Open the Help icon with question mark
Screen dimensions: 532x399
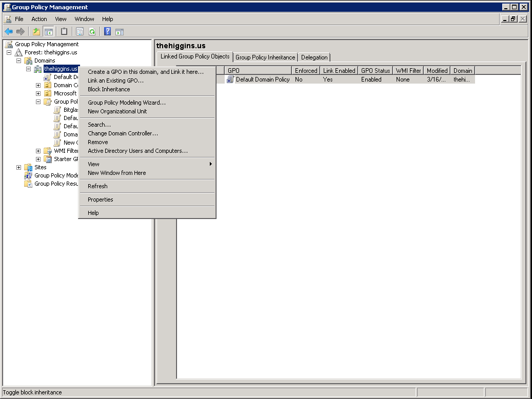pos(106,31)
